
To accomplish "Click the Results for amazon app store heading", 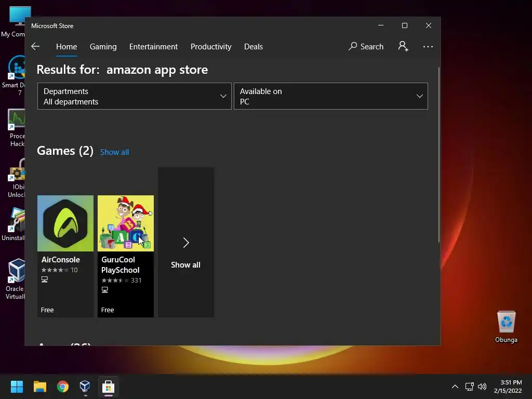I will pos(122,70).
